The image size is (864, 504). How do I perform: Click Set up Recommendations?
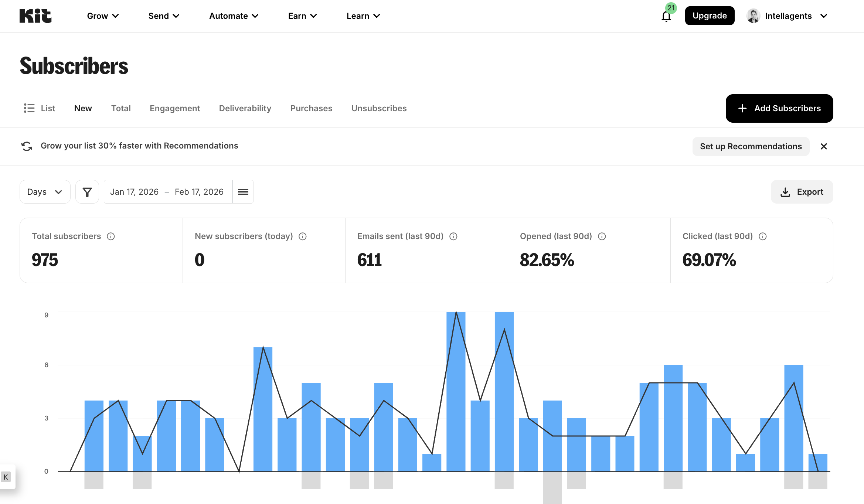click(x=751, y=146)
